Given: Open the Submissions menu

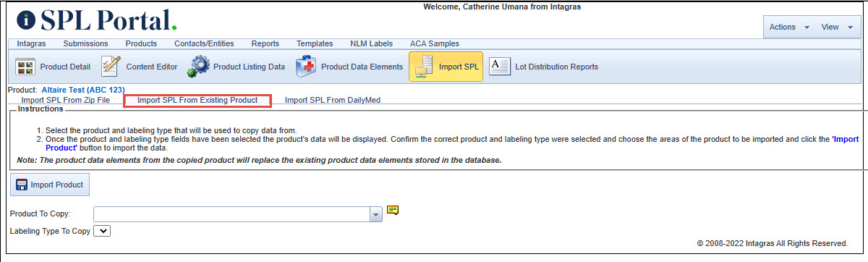Looking at the screenshot, I should tap(85, 43).
